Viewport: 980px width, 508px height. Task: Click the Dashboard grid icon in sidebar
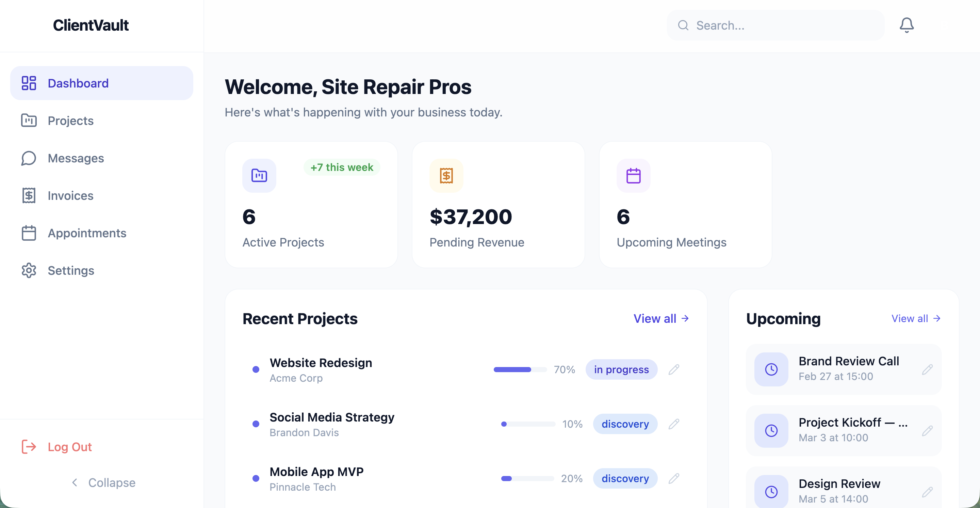click(x=29, y=83)
